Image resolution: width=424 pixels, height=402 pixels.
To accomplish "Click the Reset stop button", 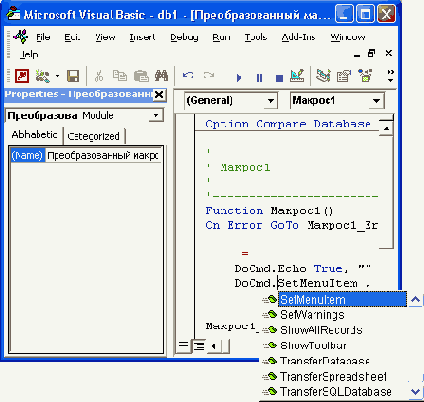I will (279, 78).
